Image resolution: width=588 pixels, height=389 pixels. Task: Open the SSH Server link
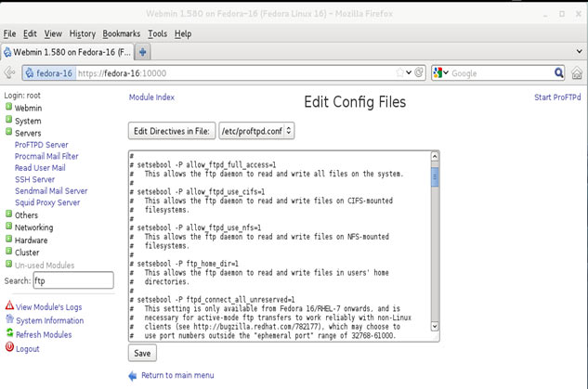34,179
